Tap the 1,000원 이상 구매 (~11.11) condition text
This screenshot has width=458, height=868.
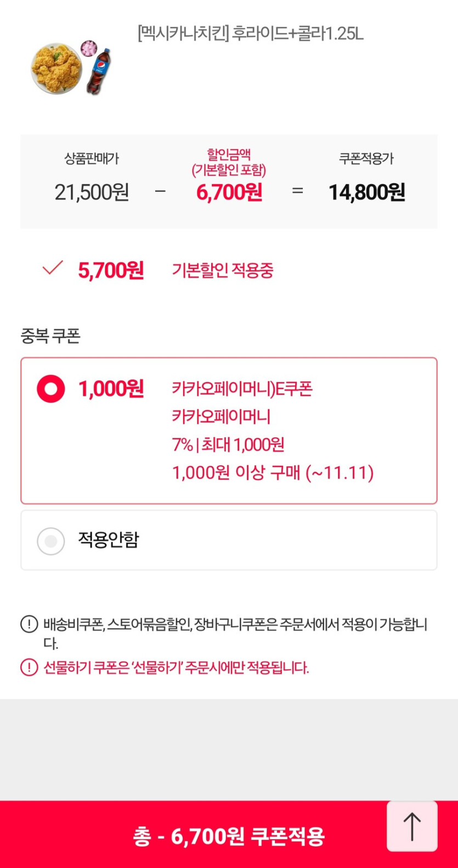point(273,472)
